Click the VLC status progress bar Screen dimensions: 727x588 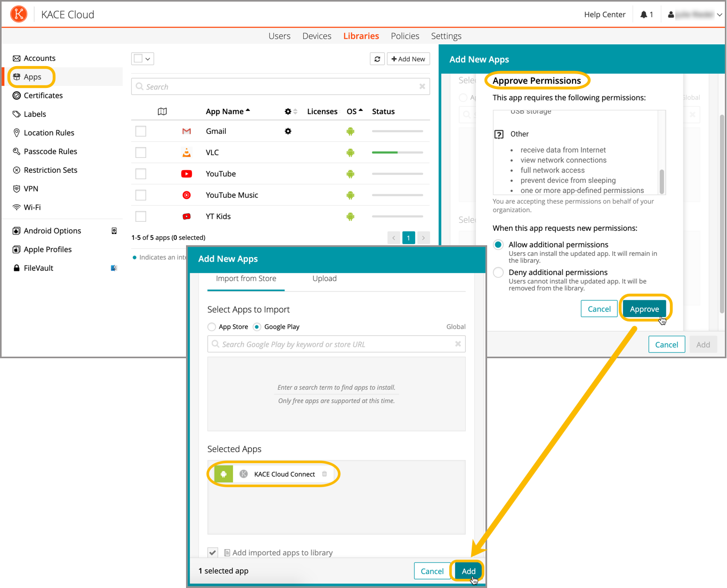click(397, 152)
